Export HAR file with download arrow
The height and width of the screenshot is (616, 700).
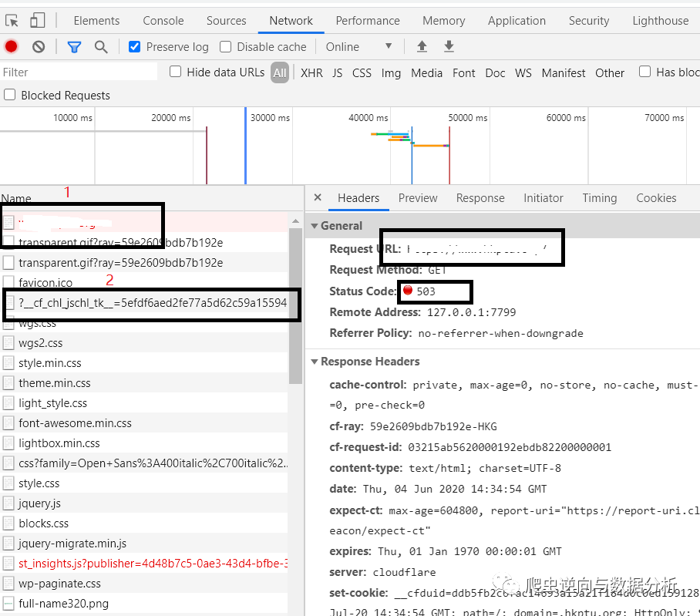(449, 46)
